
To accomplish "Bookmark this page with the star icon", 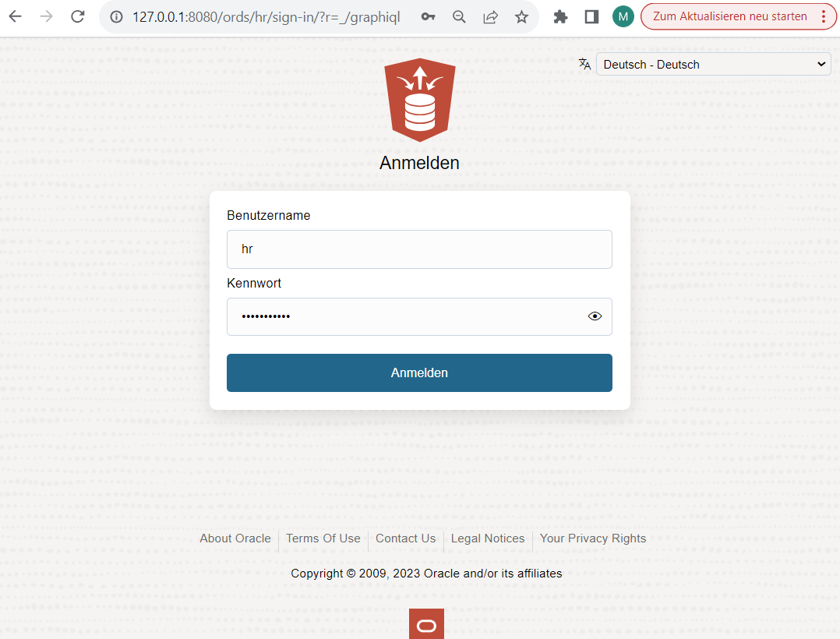I will click(x=521, y=16).
